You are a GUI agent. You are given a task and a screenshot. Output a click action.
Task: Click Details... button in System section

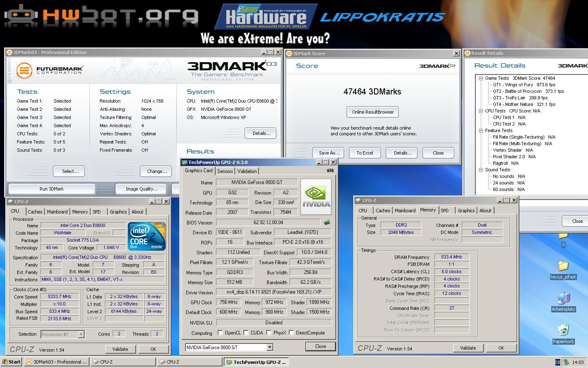(261, 133)
